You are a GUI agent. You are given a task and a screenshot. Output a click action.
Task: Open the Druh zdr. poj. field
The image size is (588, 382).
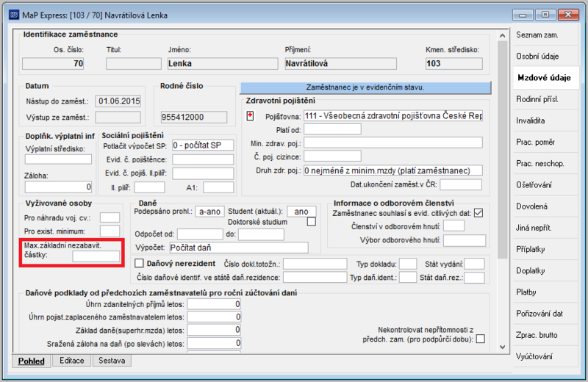click(x=393, y=170)
